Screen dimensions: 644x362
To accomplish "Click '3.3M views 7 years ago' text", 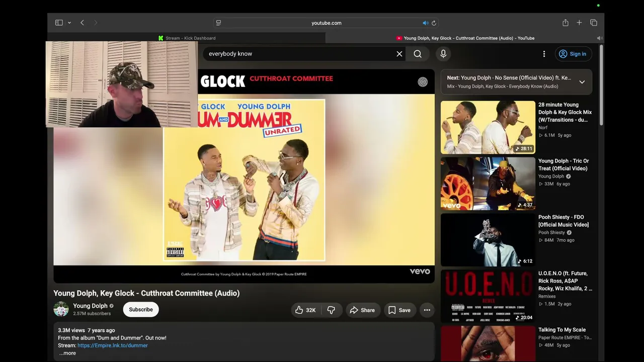I will [x=87, y=330].
